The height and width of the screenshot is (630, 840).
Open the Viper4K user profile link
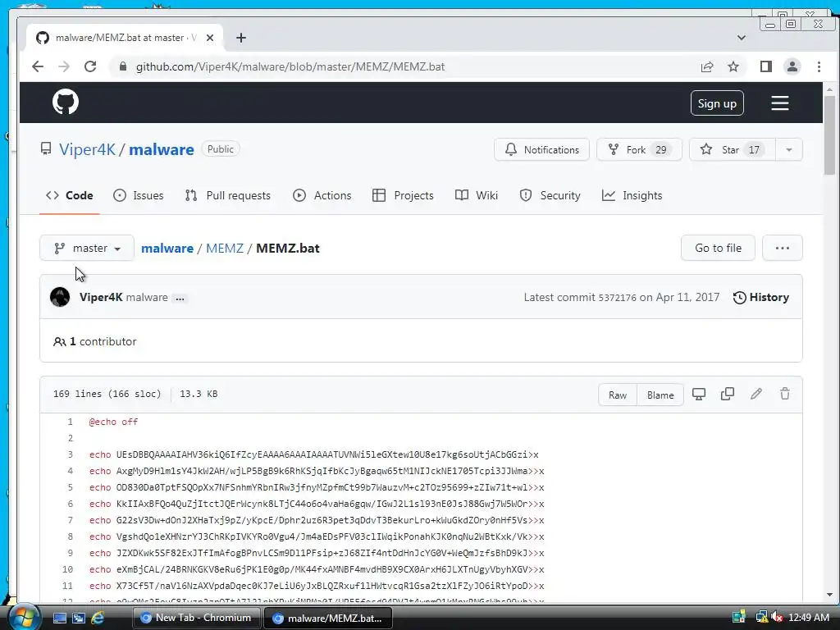pyautogui.click(x=87, y=149)
